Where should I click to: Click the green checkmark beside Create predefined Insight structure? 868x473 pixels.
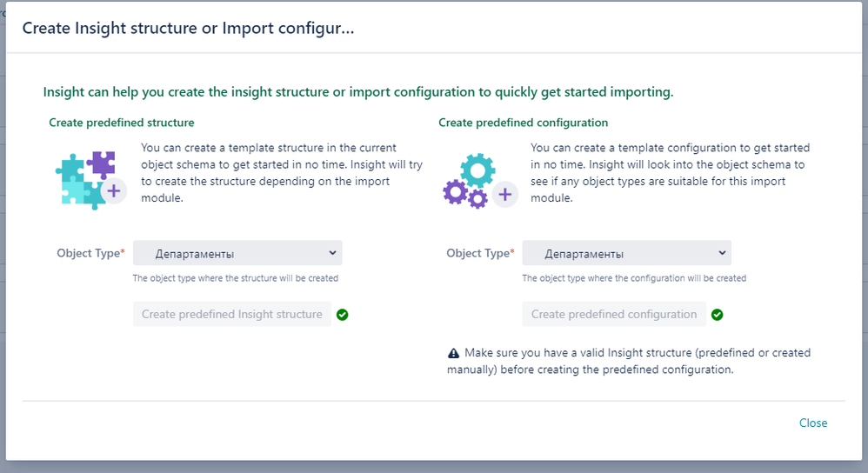[342, 315]
